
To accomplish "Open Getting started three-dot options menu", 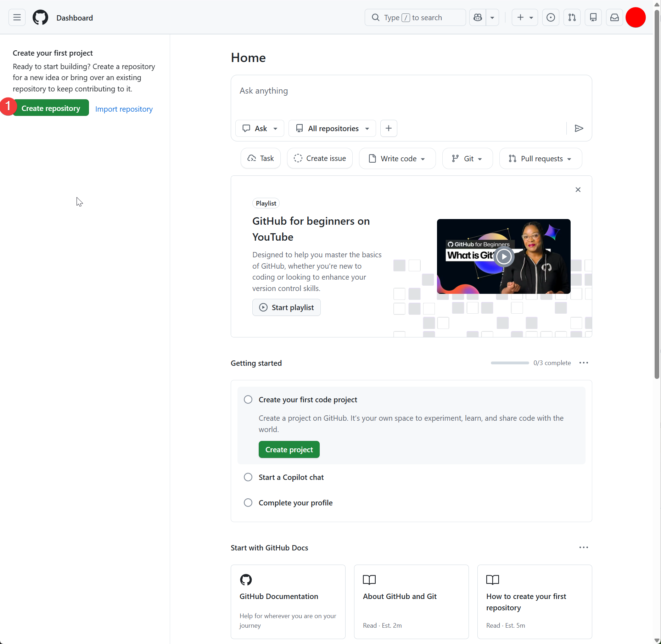I will [x=584, y=363].
